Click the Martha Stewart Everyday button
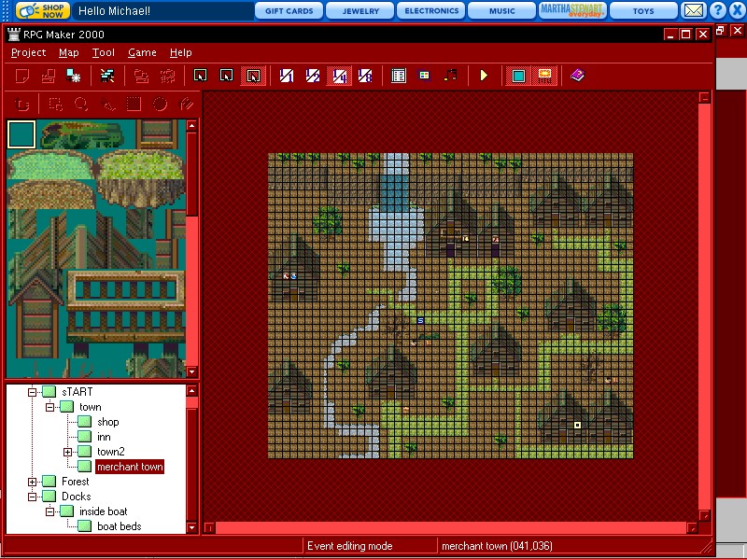 click(572, 10)
